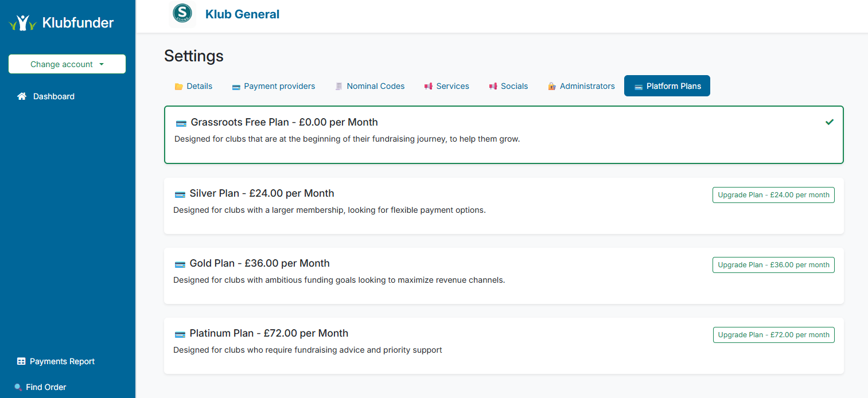868x398 pixels.
Task: Upgrade to Silver Plan for £24.00
Action: pos(773,195)
